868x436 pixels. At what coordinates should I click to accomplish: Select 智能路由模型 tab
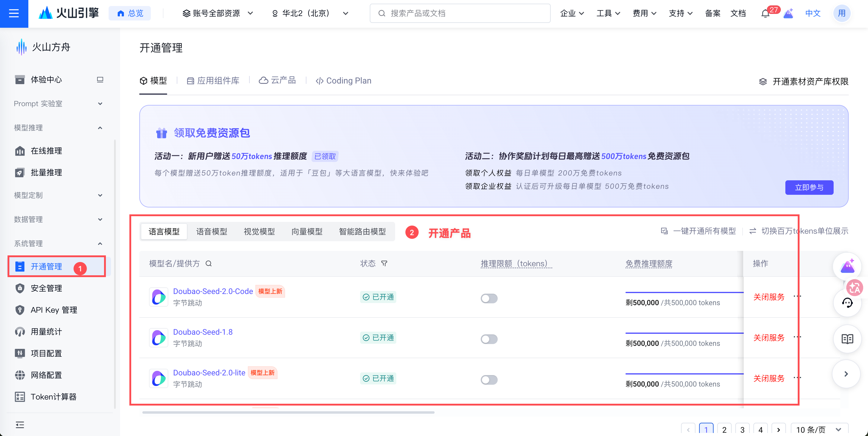click(362, 232)
